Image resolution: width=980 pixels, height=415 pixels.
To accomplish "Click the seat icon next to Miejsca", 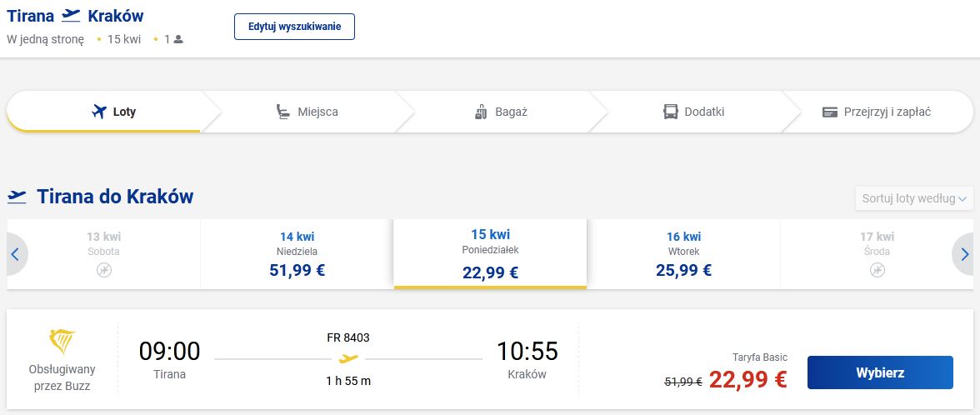I will point(283,112).
